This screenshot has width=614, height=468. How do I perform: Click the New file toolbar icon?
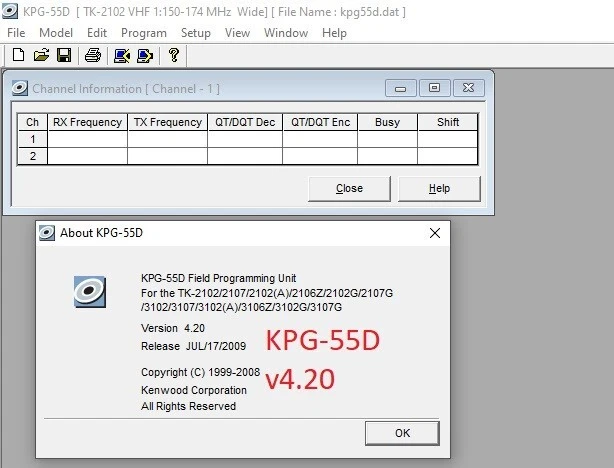pos(18,55)
